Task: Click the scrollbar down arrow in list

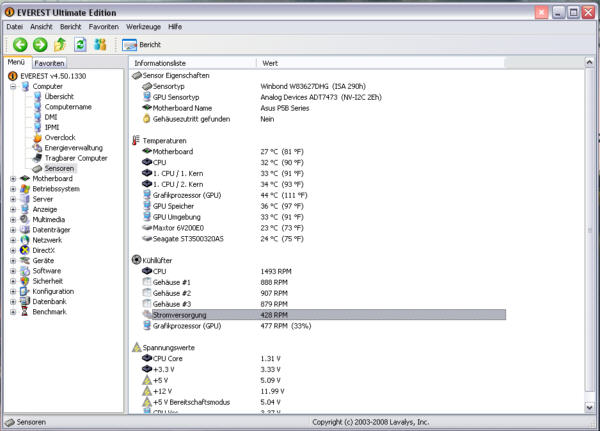Action: coord(590,408)
